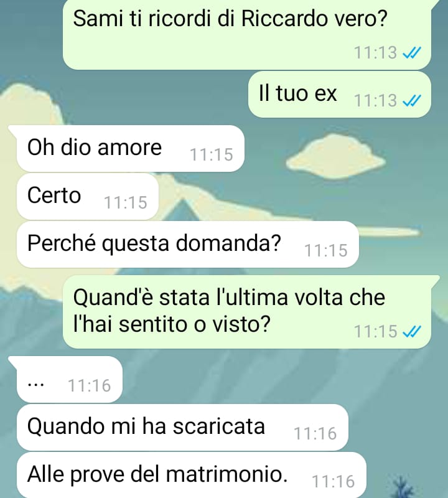
Task: Tap the blue read-receipt checkmarks on the Riccardo message
Action: click(x=411, y=53)
